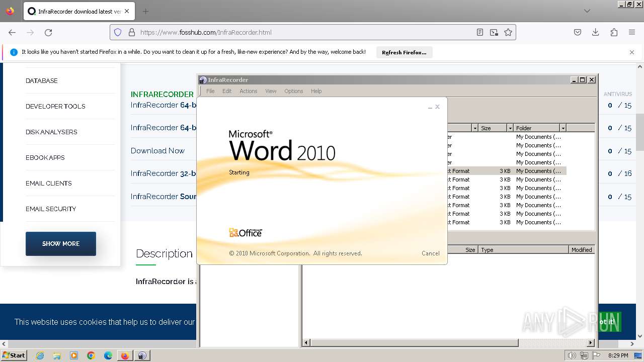644x362 pixels.
Task: Open InfraRecorder File menu
Action: 210,91
